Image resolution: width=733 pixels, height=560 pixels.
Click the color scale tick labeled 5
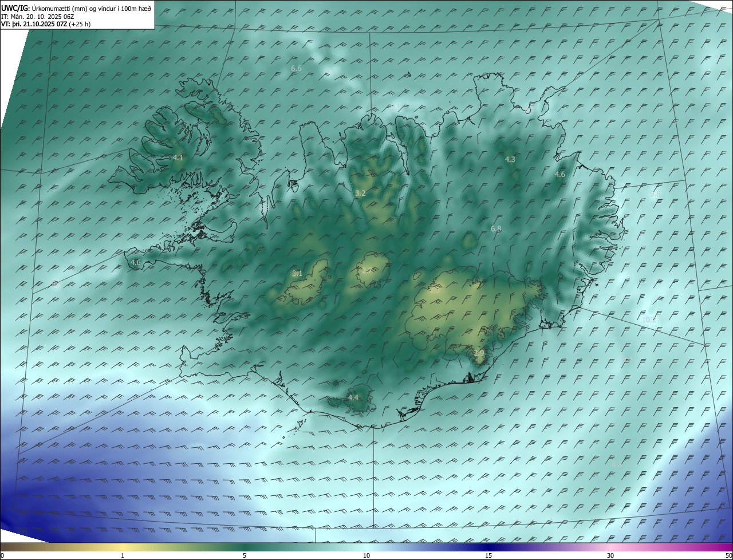(245, 555)
